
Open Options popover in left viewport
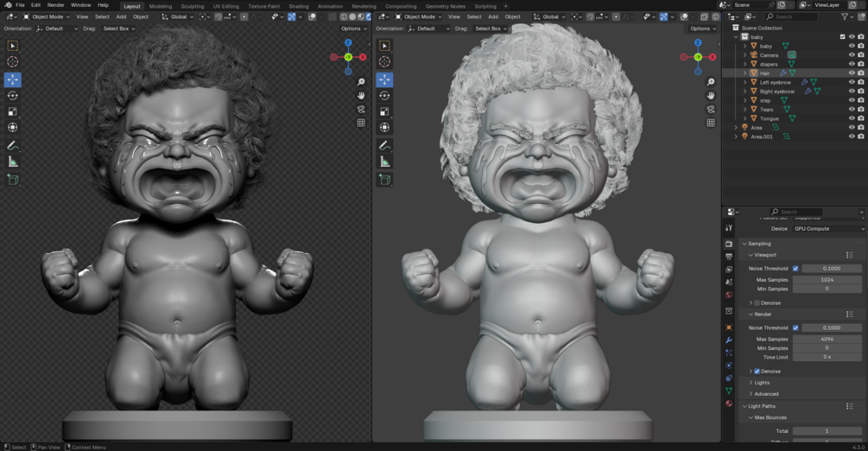coord(354,29)
